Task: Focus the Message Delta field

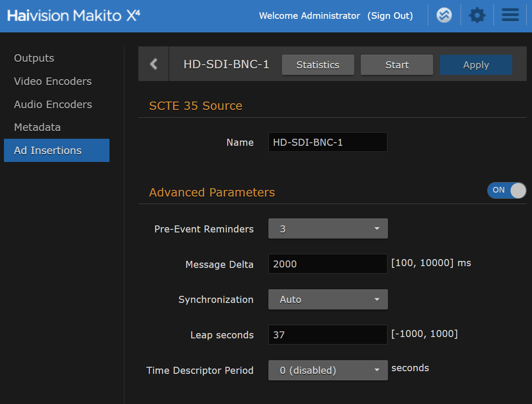Action: click(328, 264)
